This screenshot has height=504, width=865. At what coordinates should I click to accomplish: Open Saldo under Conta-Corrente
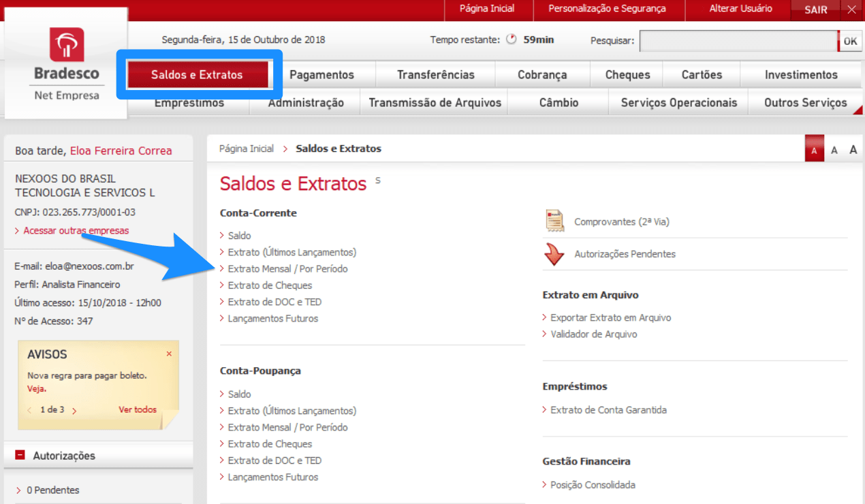pos(239,236)
